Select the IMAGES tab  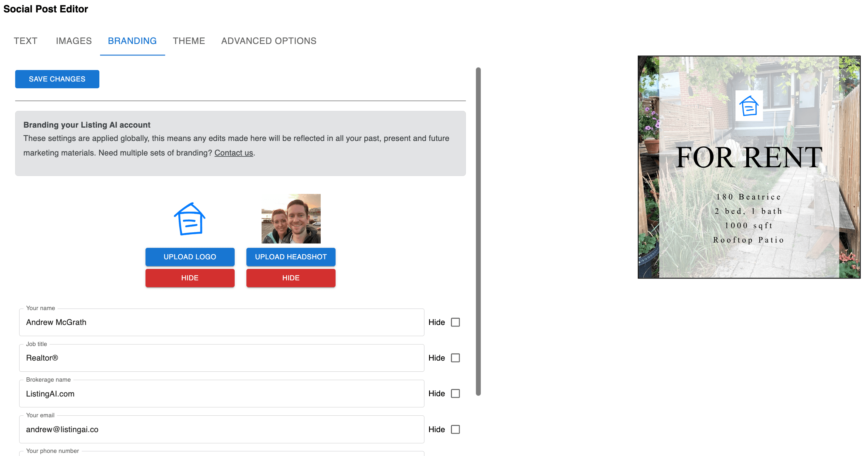74,41
